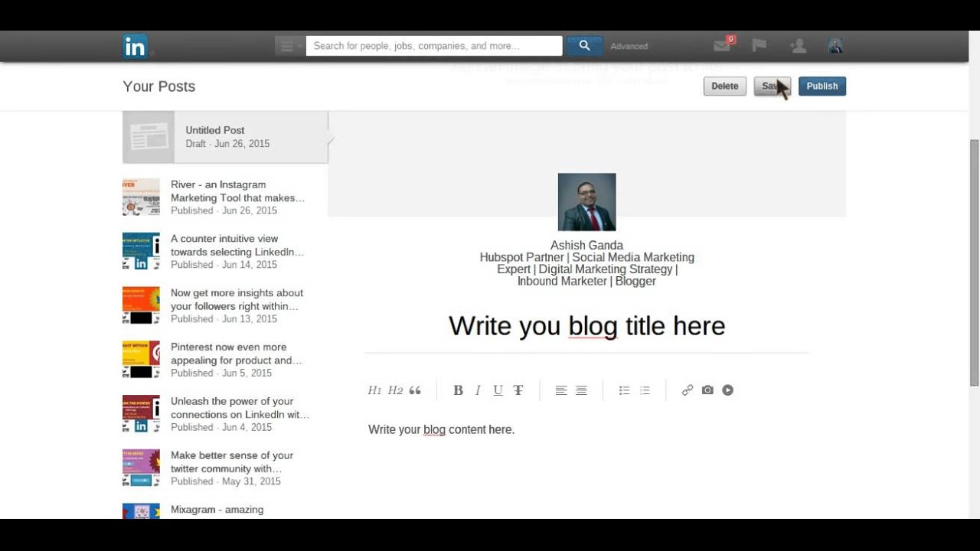Insert a numbered list

click(645, 390)
